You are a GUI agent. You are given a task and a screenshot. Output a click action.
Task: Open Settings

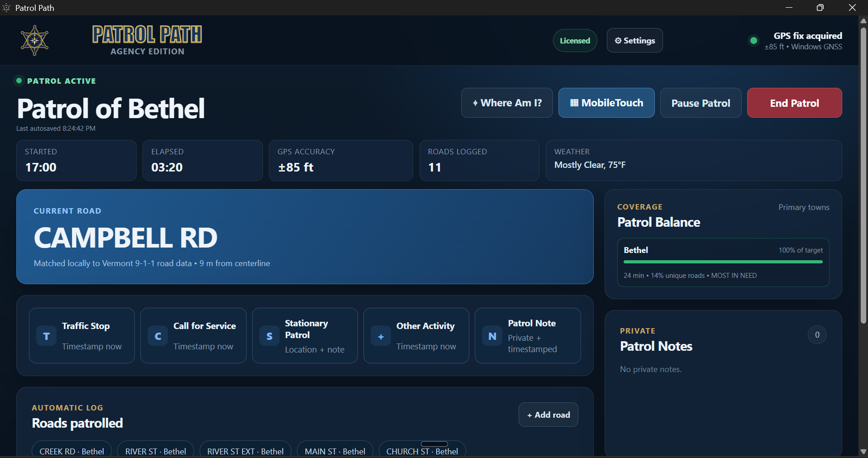pyautogui.click(x=634, y=40)
